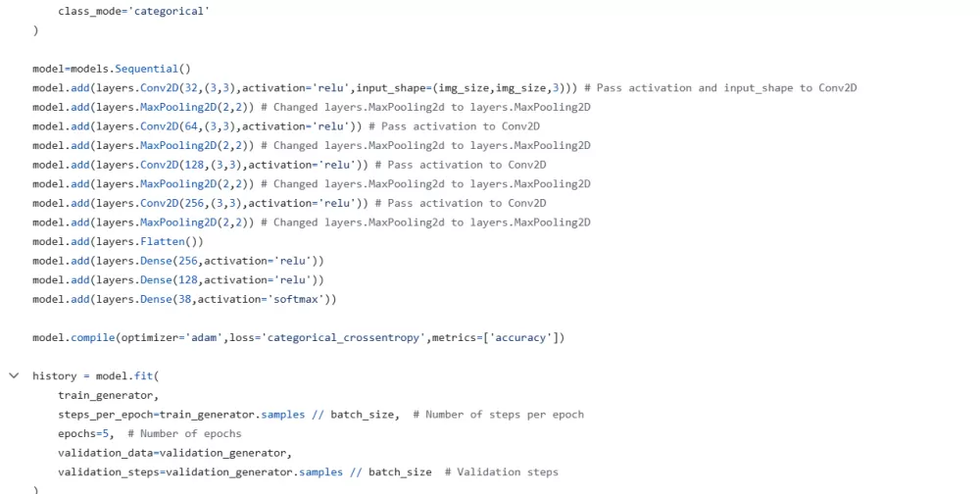Place cursor on model=models.Sequential() line
The width and height of the screenshot is (980, 494).
click(111, 69)
